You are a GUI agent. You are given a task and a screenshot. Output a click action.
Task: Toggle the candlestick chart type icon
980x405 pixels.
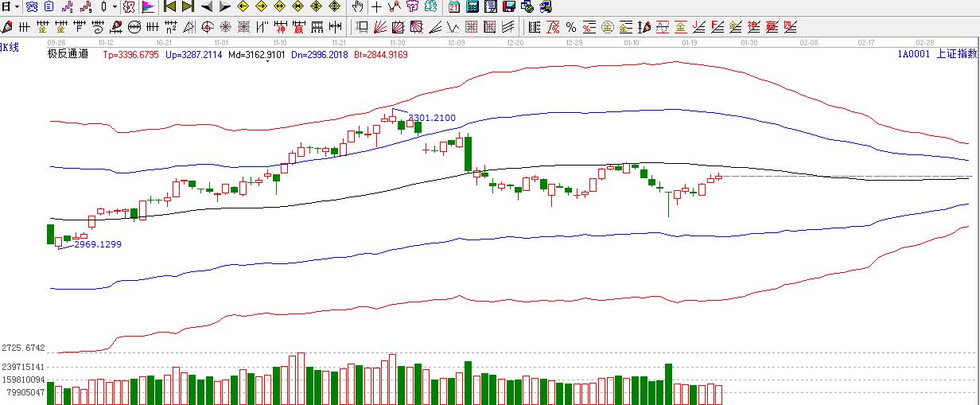click(x=104, y=7)
